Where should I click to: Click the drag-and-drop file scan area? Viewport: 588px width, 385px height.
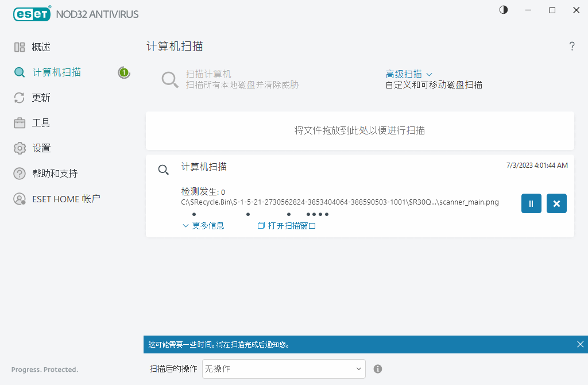[360, 130]
